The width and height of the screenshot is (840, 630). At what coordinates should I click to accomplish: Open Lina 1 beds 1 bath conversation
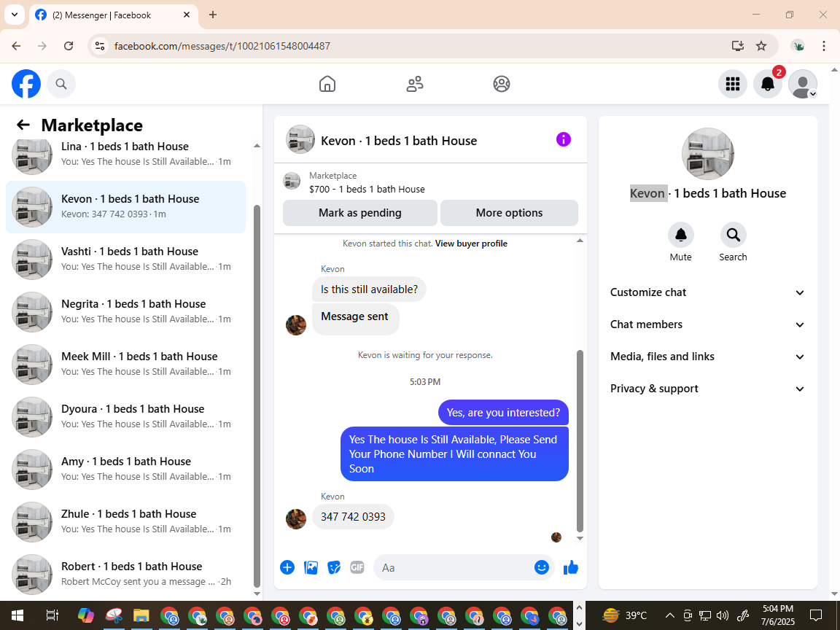[126, 154]
